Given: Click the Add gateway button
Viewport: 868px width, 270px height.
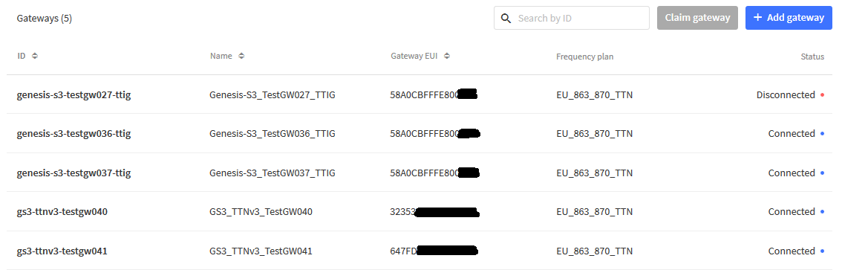Looking at the screenshot, I should pyautogui.click(x=789, y=18).
